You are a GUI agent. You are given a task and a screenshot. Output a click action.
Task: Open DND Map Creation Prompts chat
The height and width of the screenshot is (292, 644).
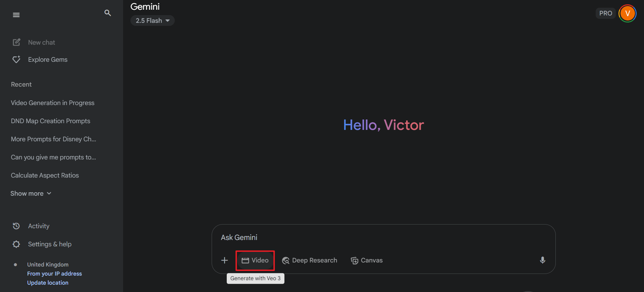50,121
